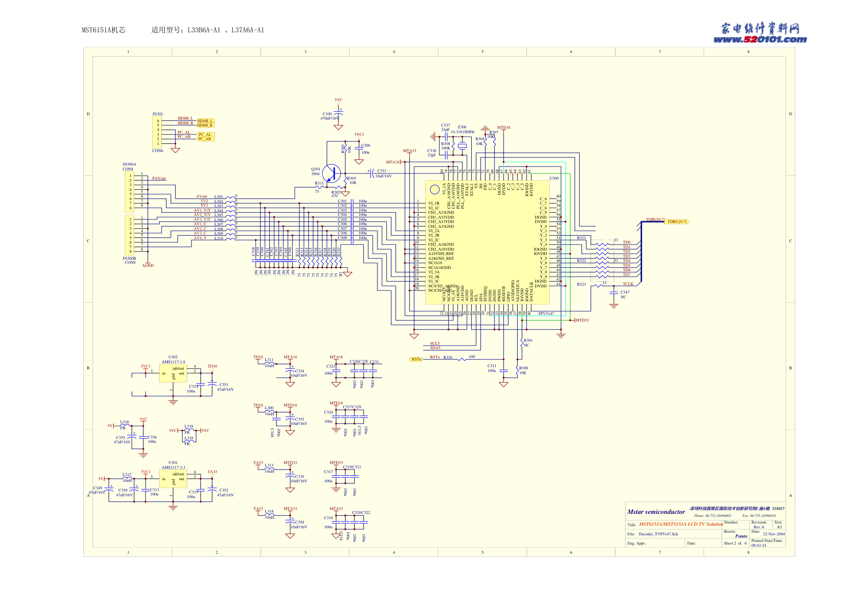The width and height of the screenshot is (868, 598).
Task: Select the L318 ferrite bead label
Action: (189, 426)
